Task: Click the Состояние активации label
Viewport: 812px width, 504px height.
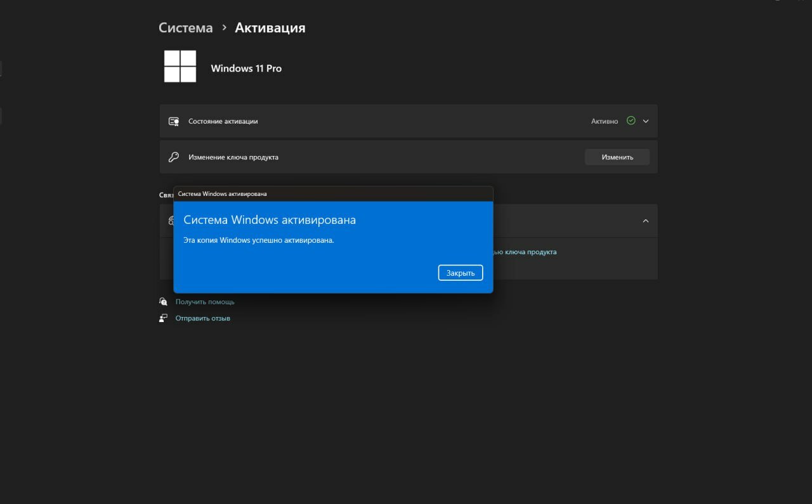Action: [x=223, y=121]
